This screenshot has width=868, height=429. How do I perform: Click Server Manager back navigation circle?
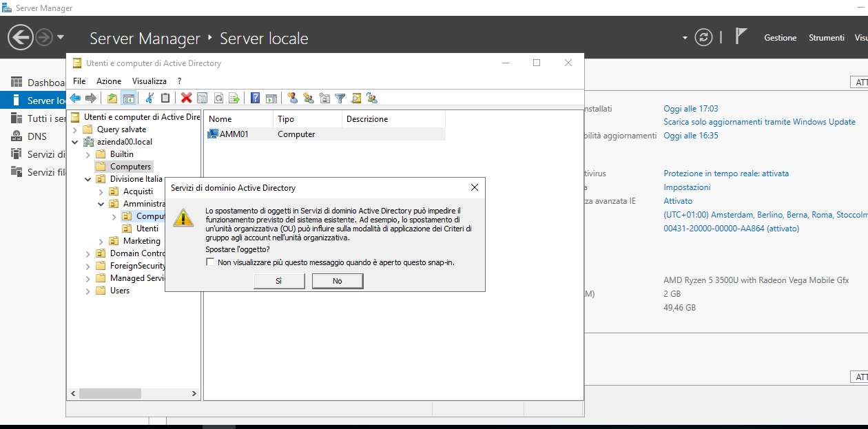[21, 37]
